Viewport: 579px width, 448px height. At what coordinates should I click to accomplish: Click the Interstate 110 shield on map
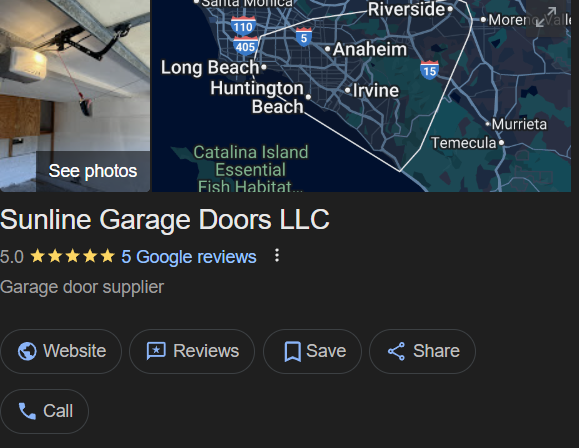[x=243, y=26]
